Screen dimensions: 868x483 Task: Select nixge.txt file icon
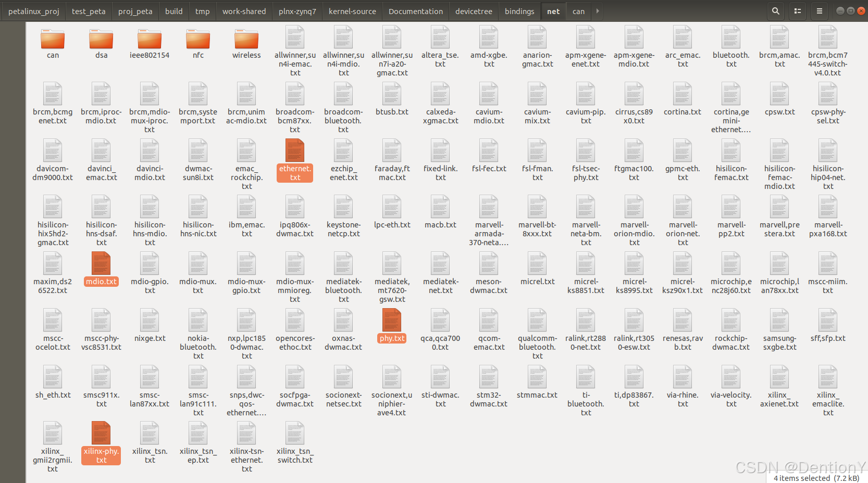(x=150, y=320)
